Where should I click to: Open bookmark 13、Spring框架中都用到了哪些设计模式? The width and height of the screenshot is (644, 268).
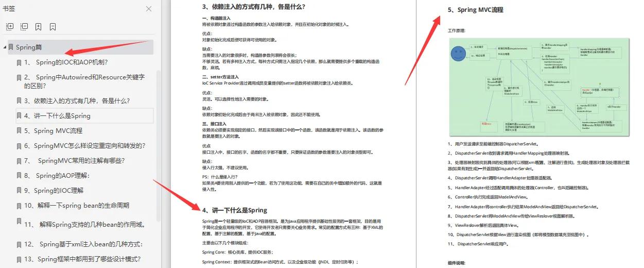pyautogui.click(x=82, y=259)
